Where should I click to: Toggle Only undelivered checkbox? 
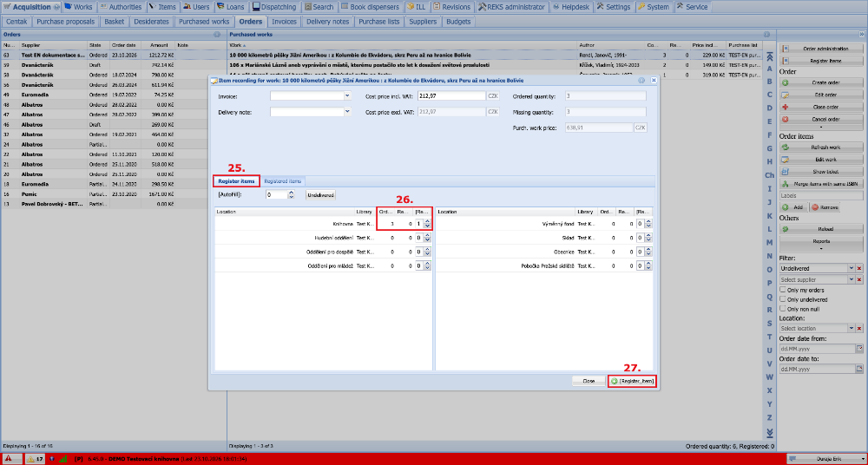coord(783,299)
